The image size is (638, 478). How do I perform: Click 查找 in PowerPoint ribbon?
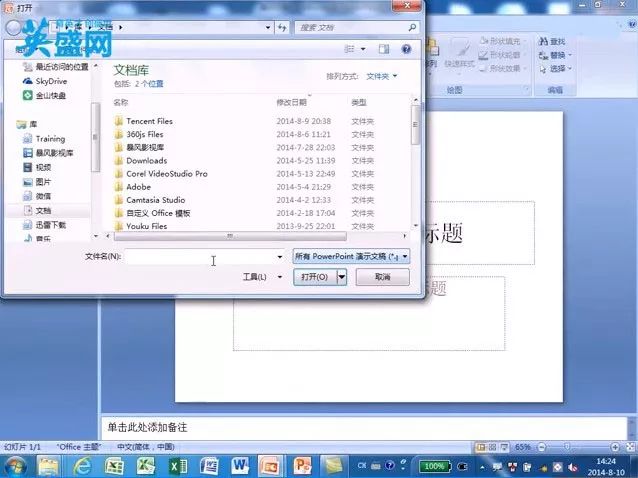[x=552, y=41]
